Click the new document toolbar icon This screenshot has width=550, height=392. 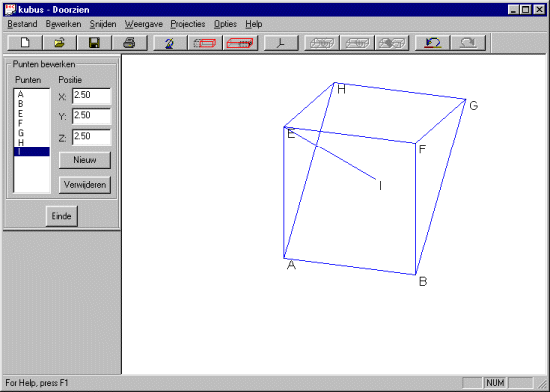click(x=25, y=43)
